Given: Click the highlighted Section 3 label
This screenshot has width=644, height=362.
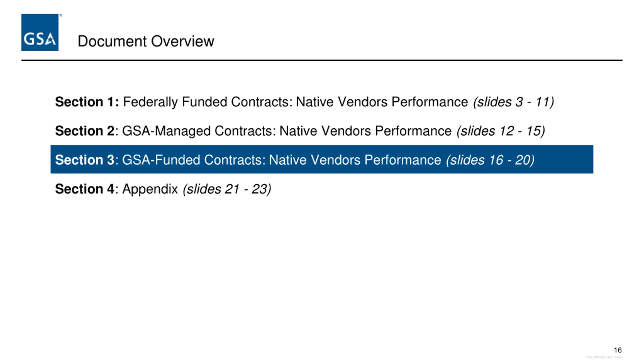Looking at the screenshot, I should 85,160.
